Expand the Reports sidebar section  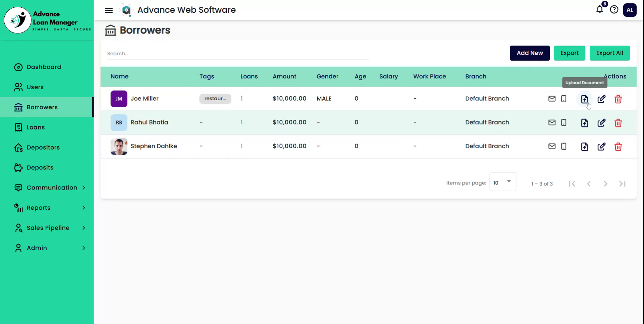50,208
